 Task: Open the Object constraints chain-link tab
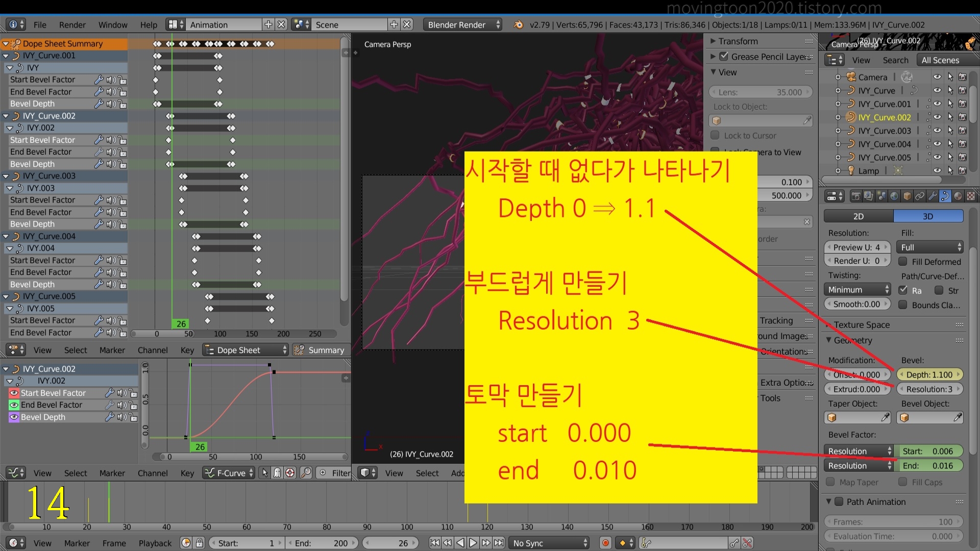pos(920,196)
